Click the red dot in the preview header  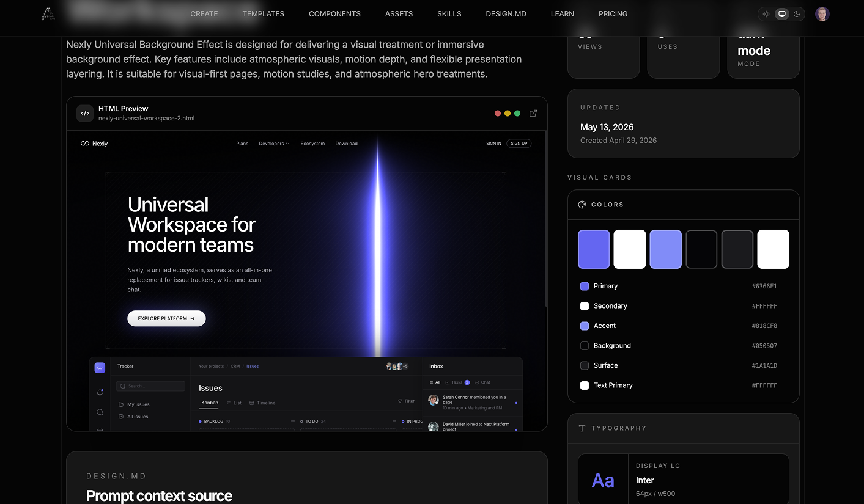click(498, 113)
